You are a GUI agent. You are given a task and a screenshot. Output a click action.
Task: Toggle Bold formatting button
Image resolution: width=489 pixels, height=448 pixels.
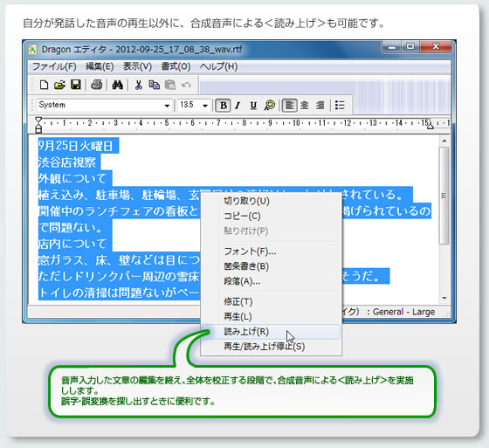click(x=224, y=106)
